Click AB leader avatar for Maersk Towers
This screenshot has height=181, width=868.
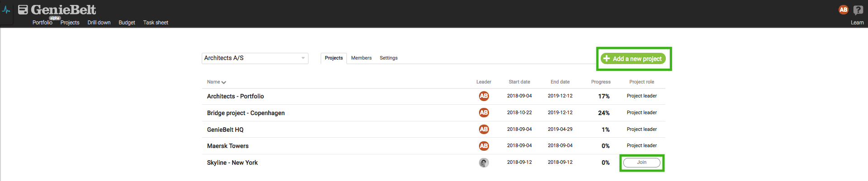[484, 146]
